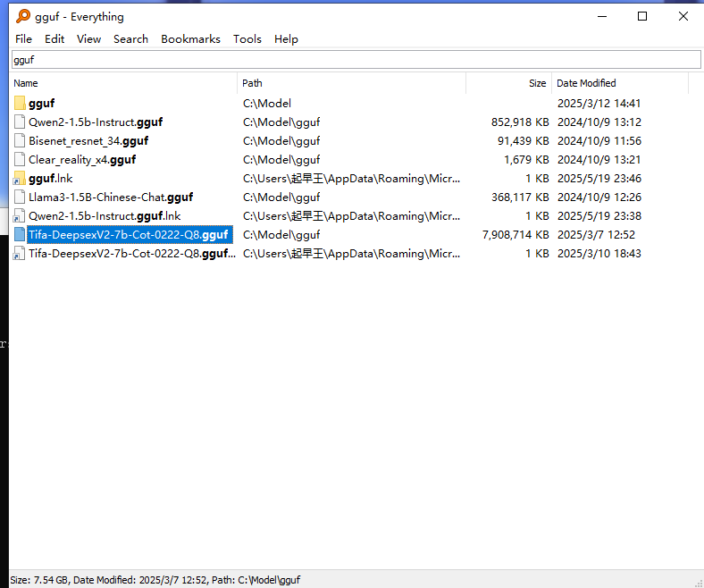Minimize the Everything window
This screenshot has width=704, height=588.
tap(602, 17)
